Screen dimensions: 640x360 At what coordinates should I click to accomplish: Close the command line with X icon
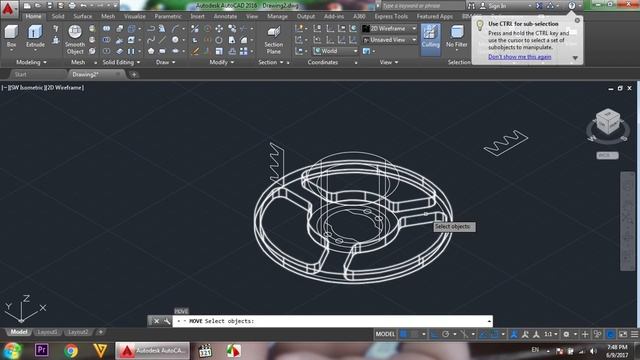click(x=156, y=321)
